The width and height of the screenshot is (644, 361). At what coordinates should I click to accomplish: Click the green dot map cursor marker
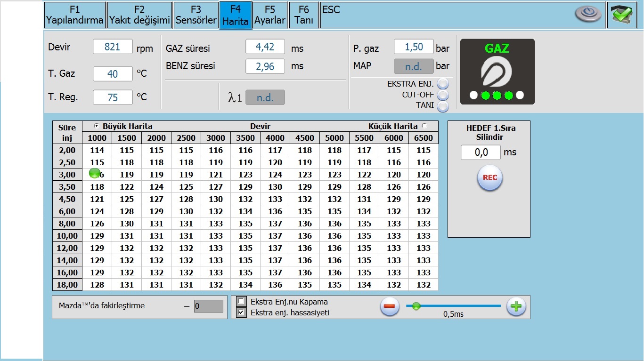point(95,173)
